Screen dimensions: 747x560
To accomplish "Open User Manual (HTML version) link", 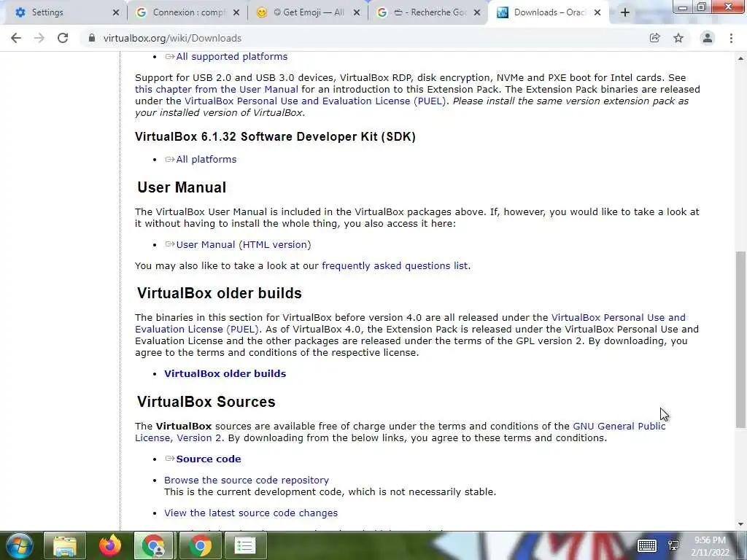I will 244,244.
